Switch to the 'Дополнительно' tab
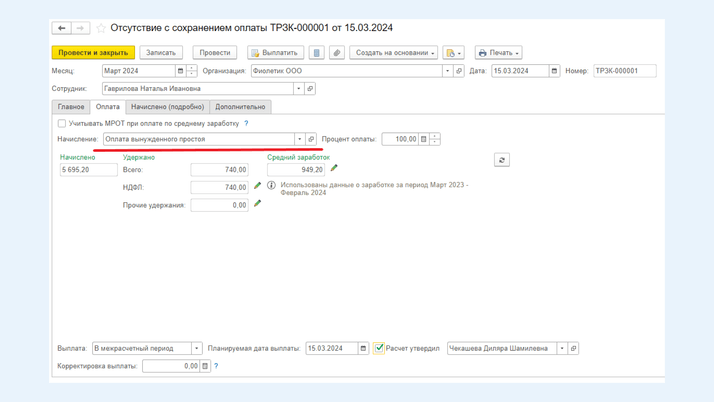 pos(240,107)
